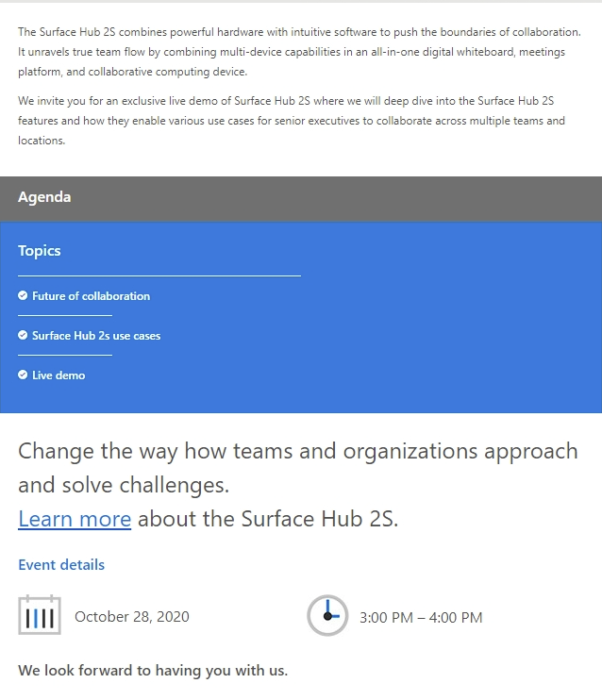Click the Agenda header bar
The image size is (602, 700).
point(301,199)
